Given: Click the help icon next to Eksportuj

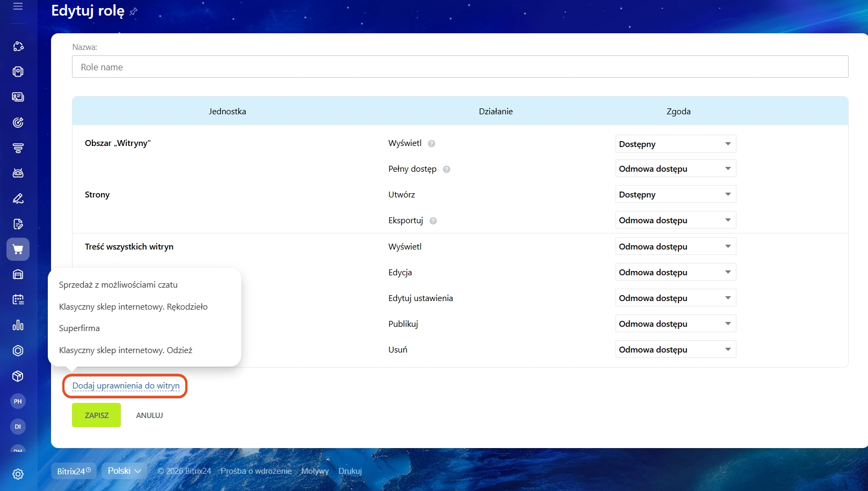Looking at the screenshot, I should coord(433,221).
